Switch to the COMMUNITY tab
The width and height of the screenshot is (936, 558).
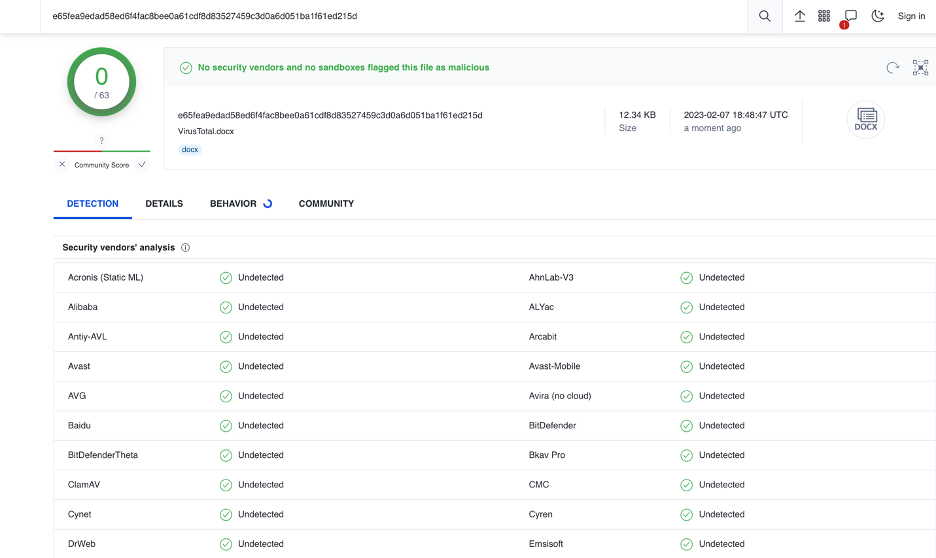327,204
